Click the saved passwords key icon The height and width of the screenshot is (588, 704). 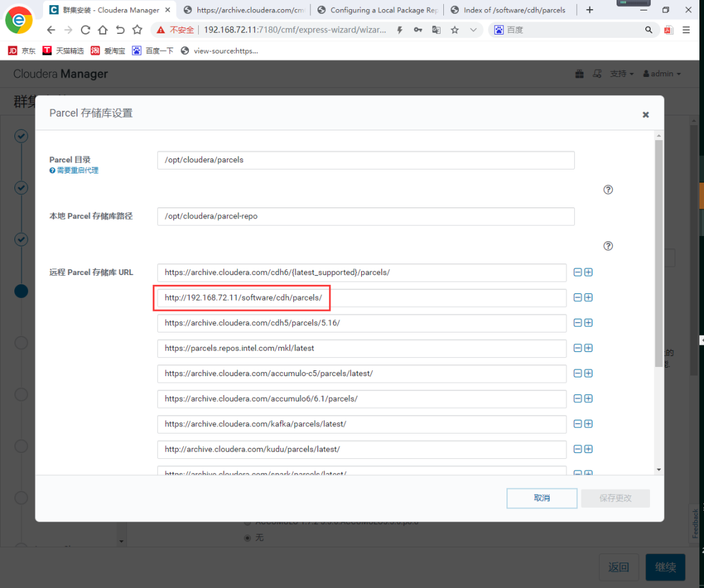[418, 30]
